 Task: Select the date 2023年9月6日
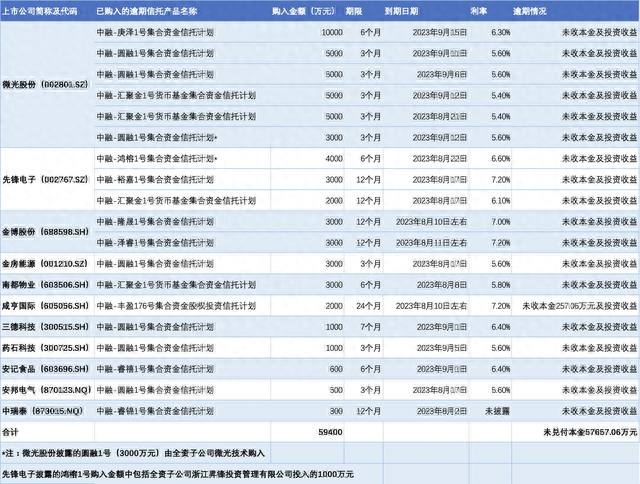pos(441,74)
